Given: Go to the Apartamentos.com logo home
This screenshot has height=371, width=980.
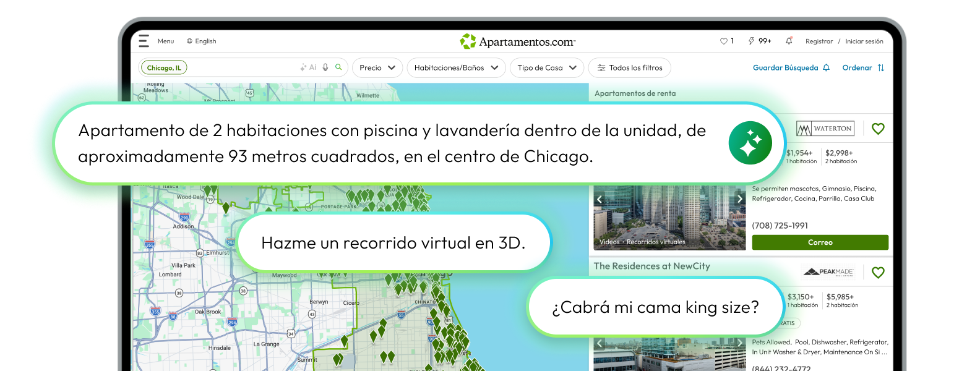Looking at the screenshot, I should point(518,41).
